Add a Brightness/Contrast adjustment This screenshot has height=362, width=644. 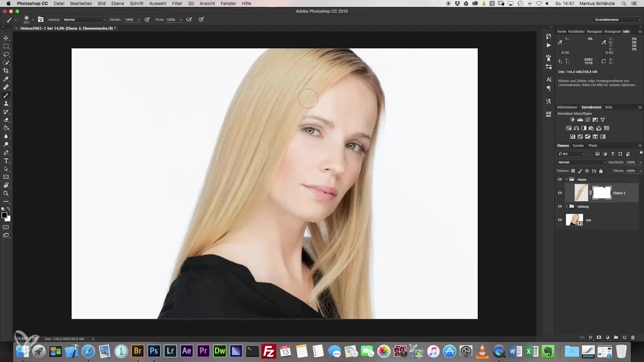pyautogui.click(x=573, y=120)
